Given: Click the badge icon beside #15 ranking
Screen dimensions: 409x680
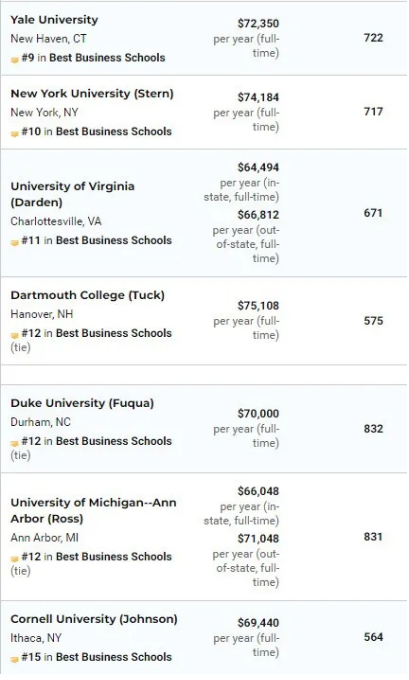Looking at the screenshot, I should point(15,659).
